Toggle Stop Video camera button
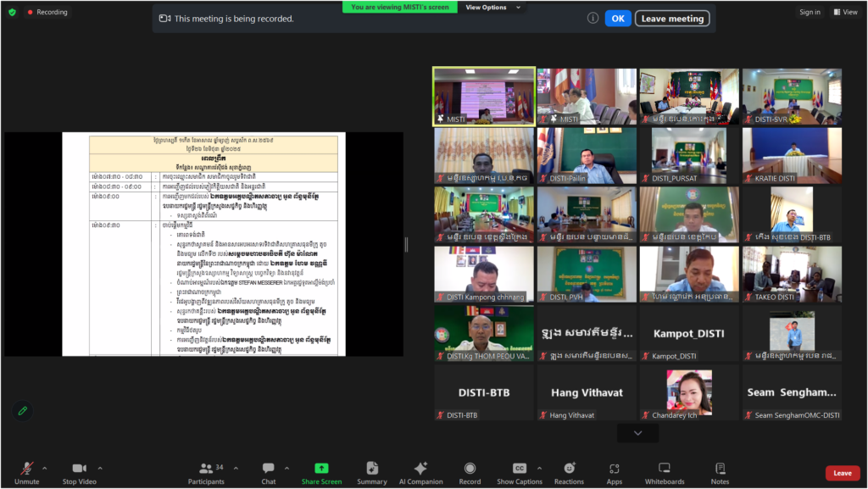The height and width of the screenshot is (489, 868). (x=80, y=472)
